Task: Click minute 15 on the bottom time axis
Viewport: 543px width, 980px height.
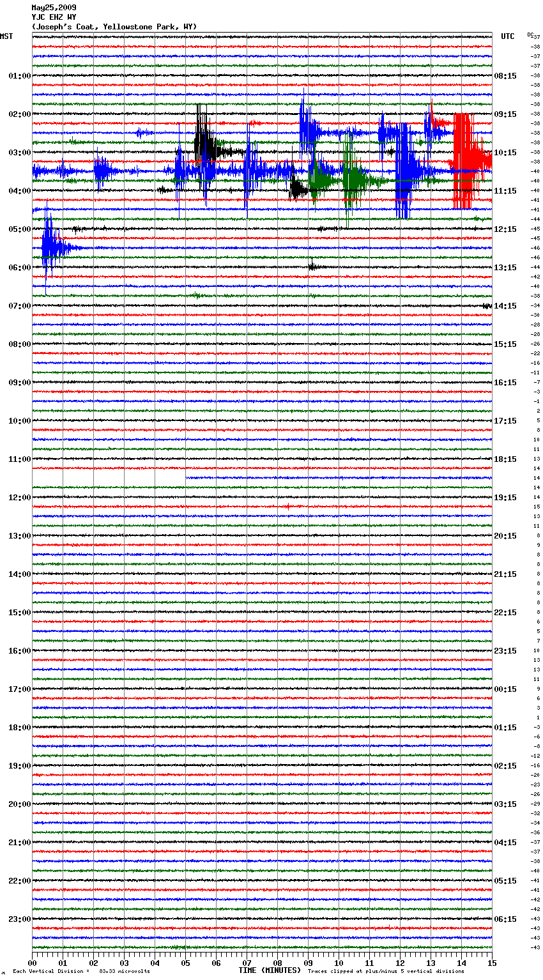Action: (492, 963)
